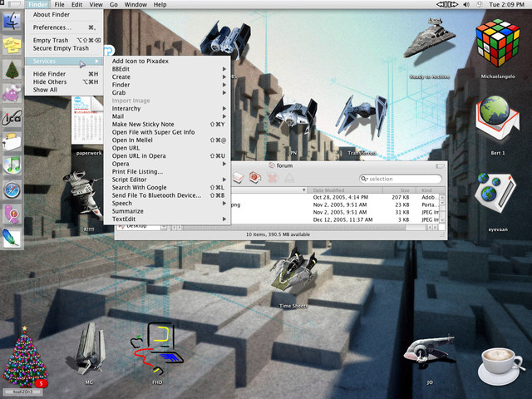Viewport: 532px width, 399px height.
Task: Choose Add Icon to Pixadex
Action: [x=168, y=61]
